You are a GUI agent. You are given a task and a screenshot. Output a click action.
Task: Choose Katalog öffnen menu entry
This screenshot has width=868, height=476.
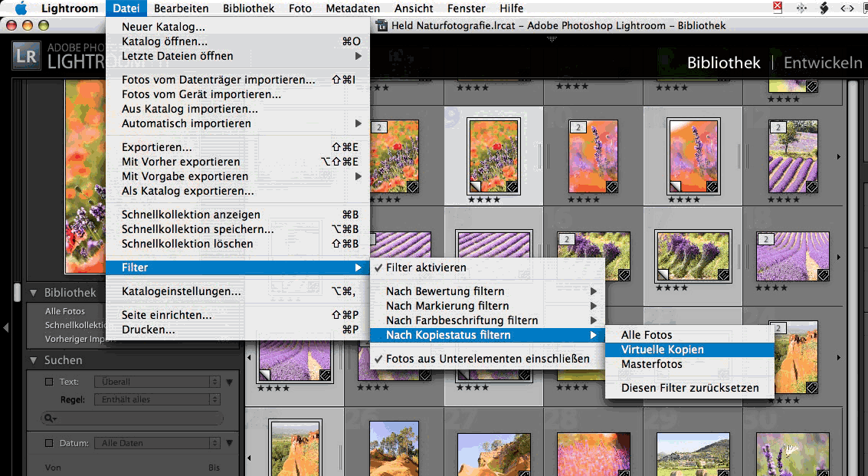point(237,41)
